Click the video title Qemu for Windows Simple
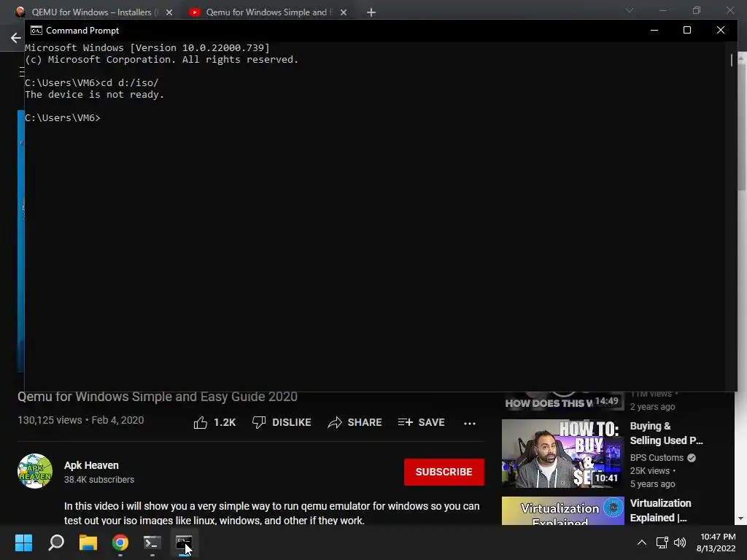Screen dimensions: 747x560 tap(158, 397)
